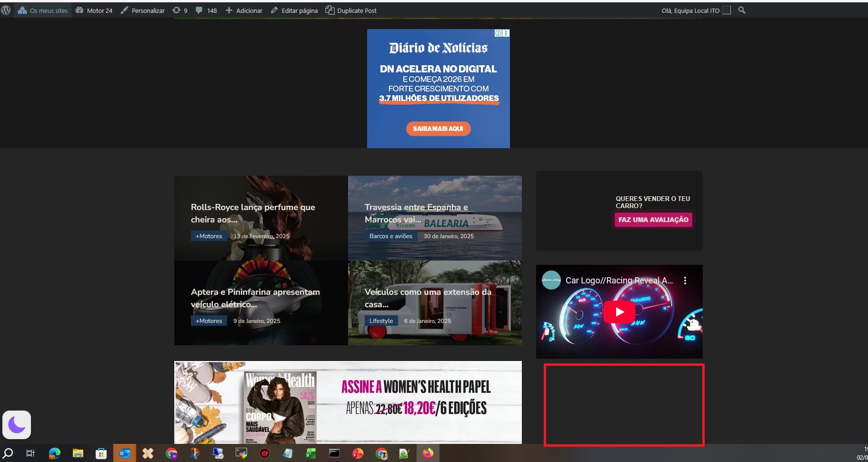Click the Adicionar plus icon

coord(229,10)
